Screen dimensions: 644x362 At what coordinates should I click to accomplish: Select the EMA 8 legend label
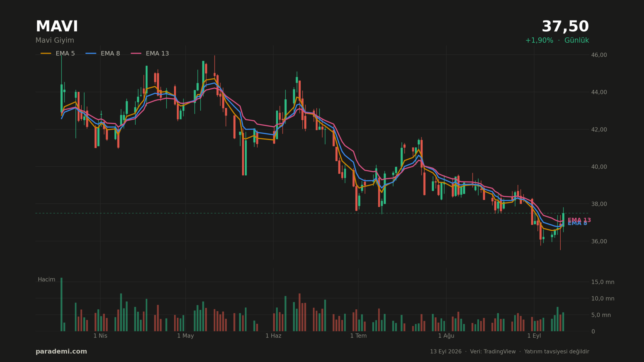[x=110, y=53]
